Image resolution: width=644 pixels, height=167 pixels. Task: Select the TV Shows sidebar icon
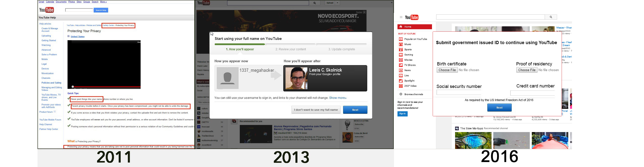[x=401, y=65]
